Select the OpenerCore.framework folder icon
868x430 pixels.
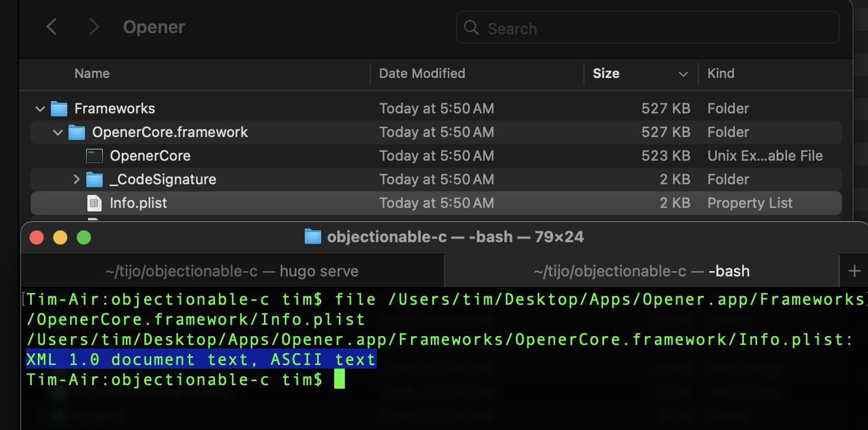pyautogui.click(x=77, y=132)
